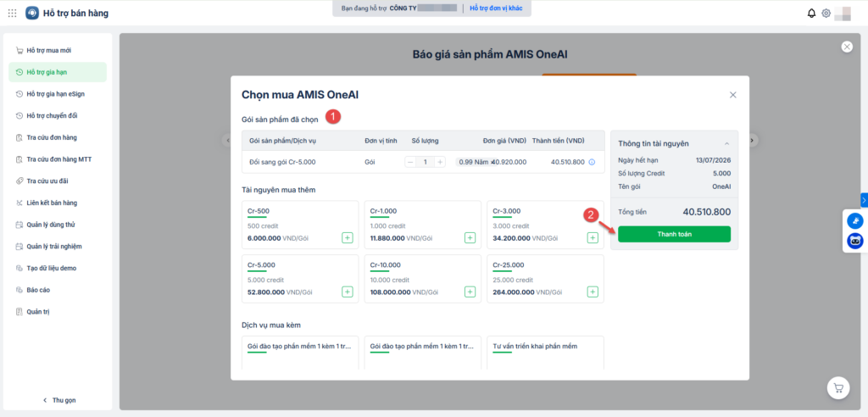Open the notifications bell
This screenshot has width=868, height=417.
pos(811,14)
